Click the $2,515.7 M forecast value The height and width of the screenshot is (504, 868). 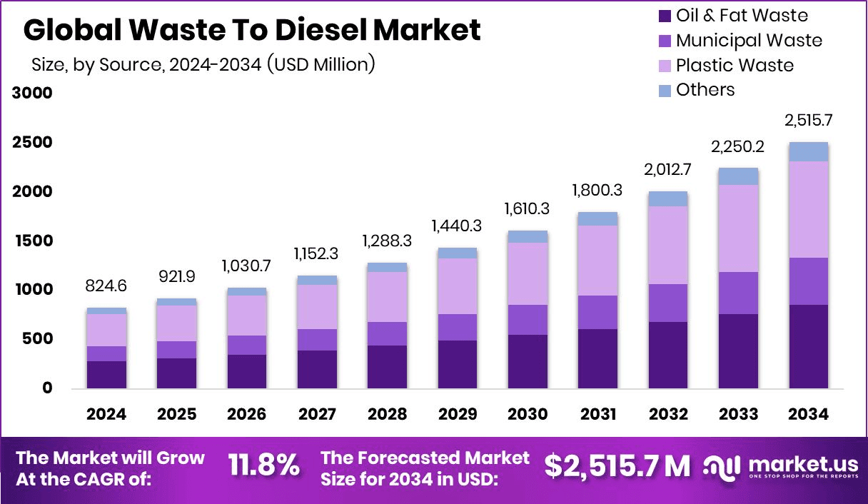(x=617, y=466)
